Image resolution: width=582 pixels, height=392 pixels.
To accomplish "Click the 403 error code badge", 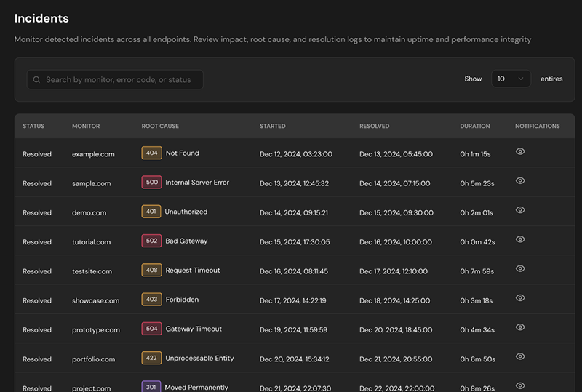I will click(x=151, y=300).
